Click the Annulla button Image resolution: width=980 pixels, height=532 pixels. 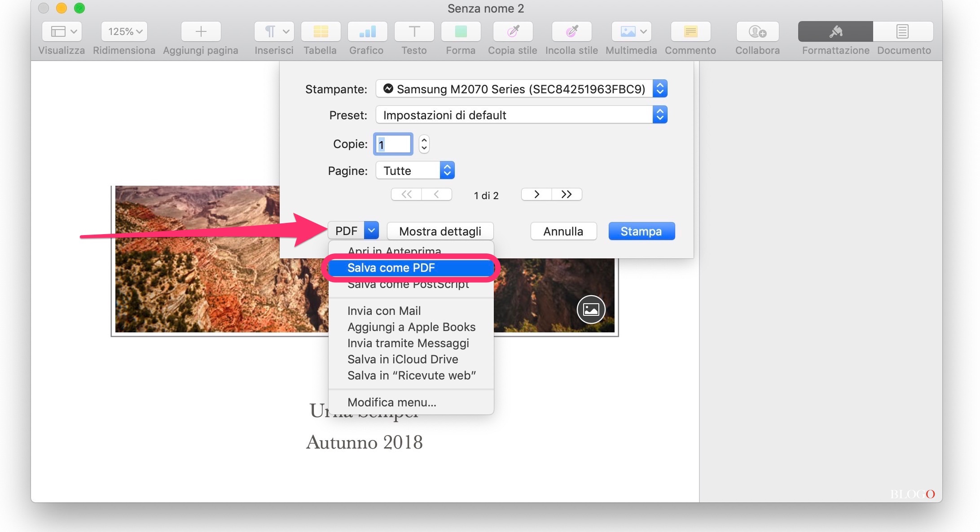(x=563, y=231)
